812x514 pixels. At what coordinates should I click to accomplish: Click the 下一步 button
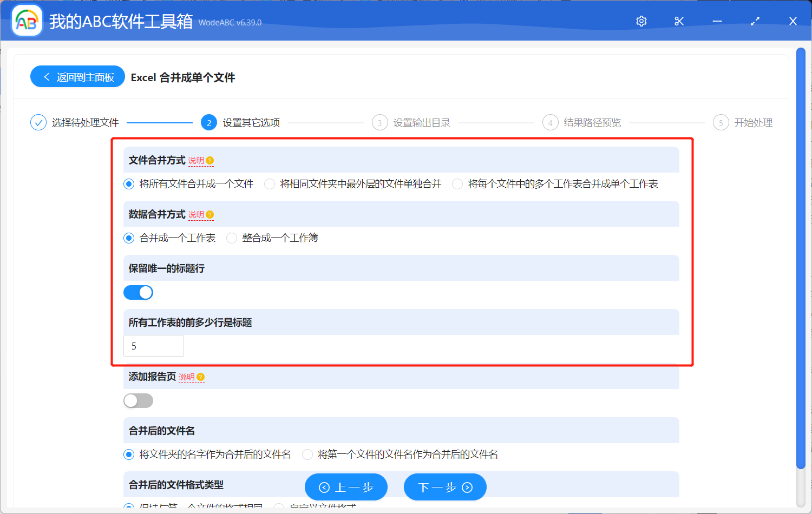click(445, 486)
